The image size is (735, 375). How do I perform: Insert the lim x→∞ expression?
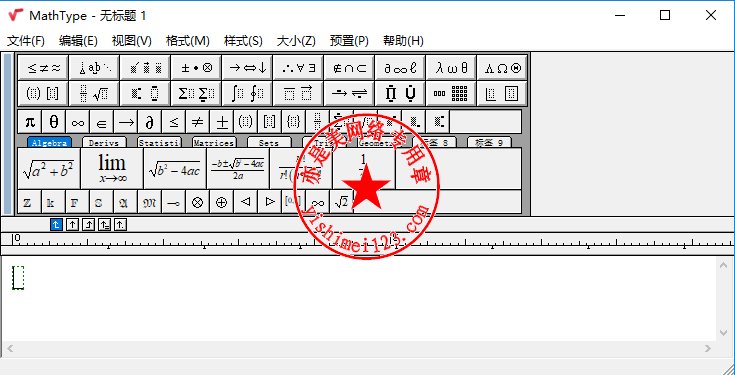112,169
